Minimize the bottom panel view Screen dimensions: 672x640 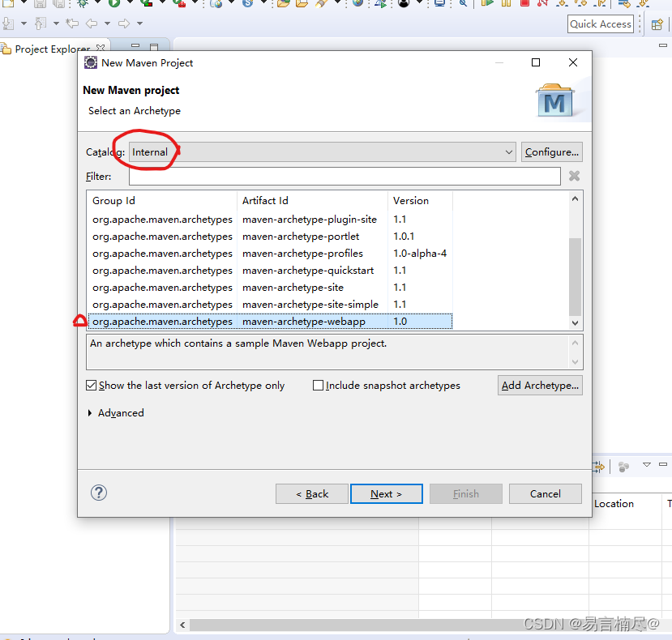662,464
